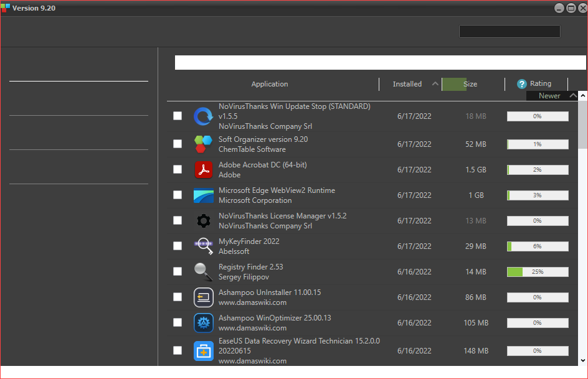Screen dimensions: 588x379
Task: Click the 3% rating bar for Edge WebView2
Action: 538,195
